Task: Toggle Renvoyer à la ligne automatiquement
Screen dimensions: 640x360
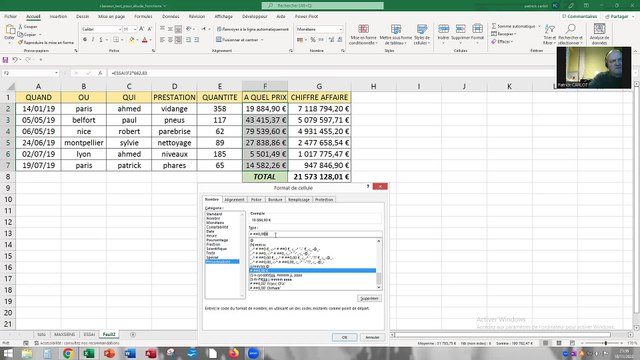Action: click(x=252, y=29)
